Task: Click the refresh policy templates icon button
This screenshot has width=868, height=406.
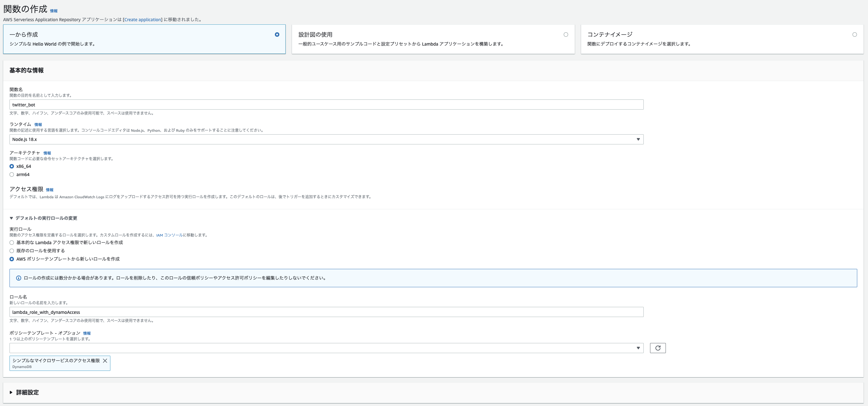Action: tap(657, 348)
